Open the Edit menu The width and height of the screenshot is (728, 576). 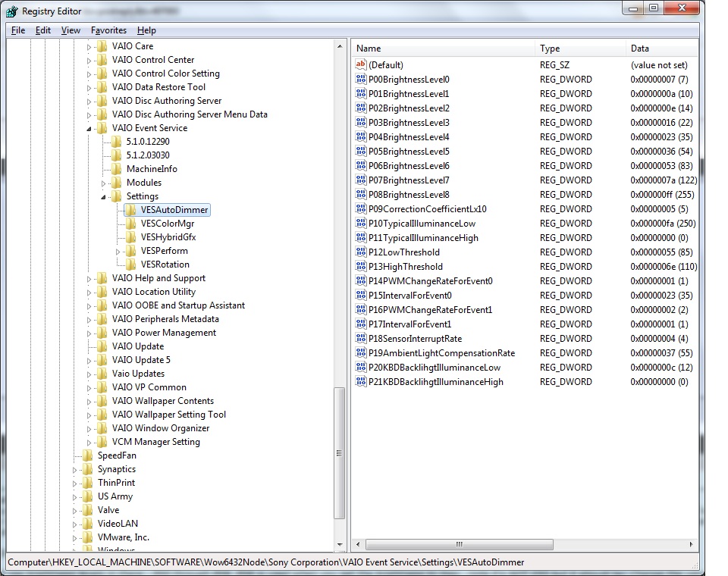42,30
